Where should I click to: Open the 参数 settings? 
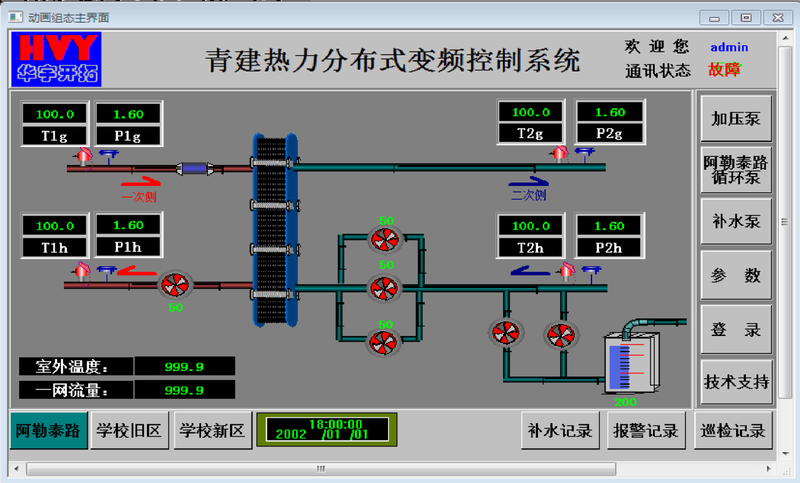pos(736,275)
